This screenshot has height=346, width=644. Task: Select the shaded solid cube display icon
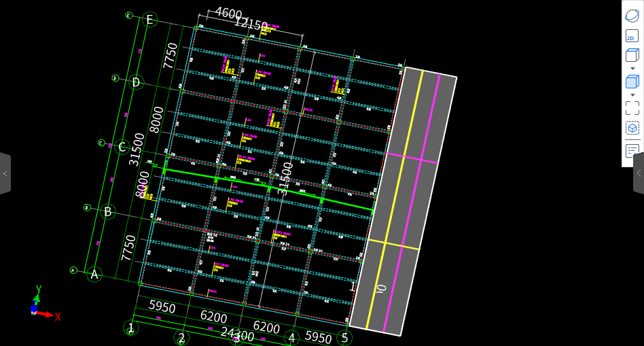(x=632, y=82)
